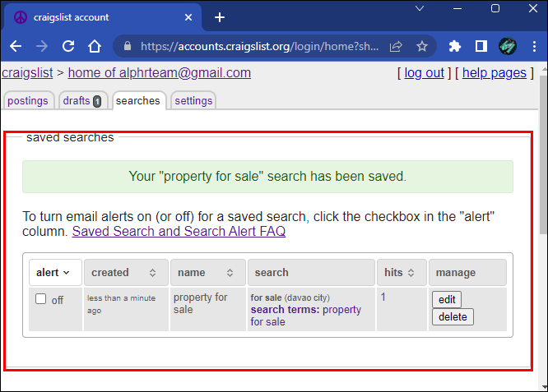Open the browser home page icon
548x392 pixels.
click(95, 46)
